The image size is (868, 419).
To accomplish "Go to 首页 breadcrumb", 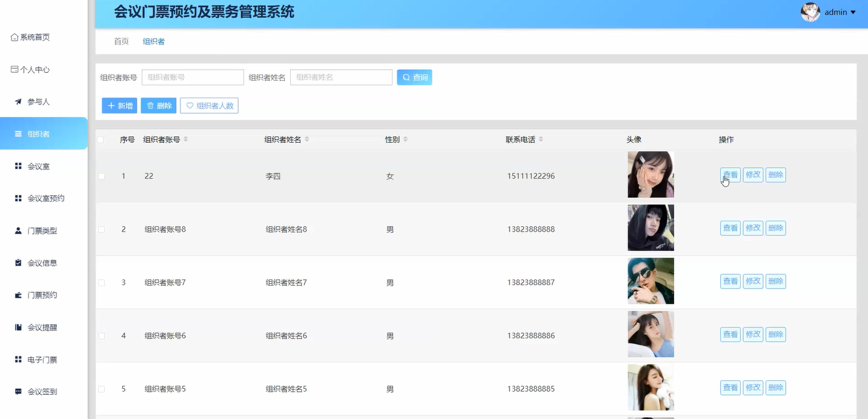I will [121, 42].
